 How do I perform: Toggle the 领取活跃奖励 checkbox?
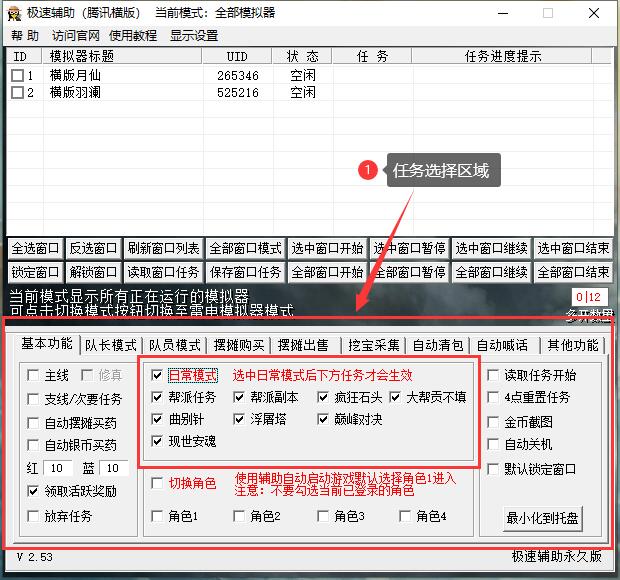[x=33, y=491]
